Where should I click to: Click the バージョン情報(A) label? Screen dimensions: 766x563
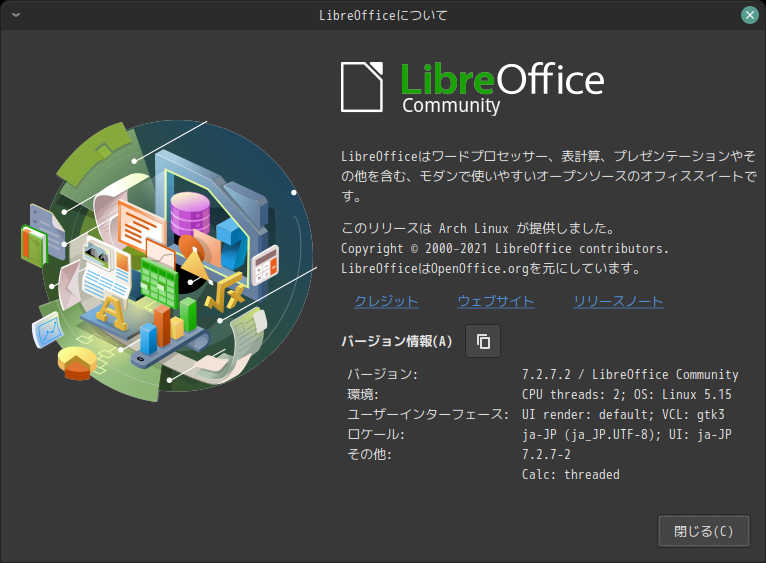point(397,341)
